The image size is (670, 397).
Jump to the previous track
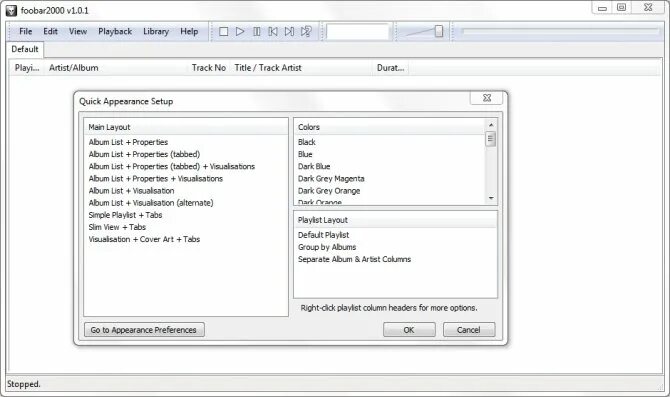(x=273, y=32)
